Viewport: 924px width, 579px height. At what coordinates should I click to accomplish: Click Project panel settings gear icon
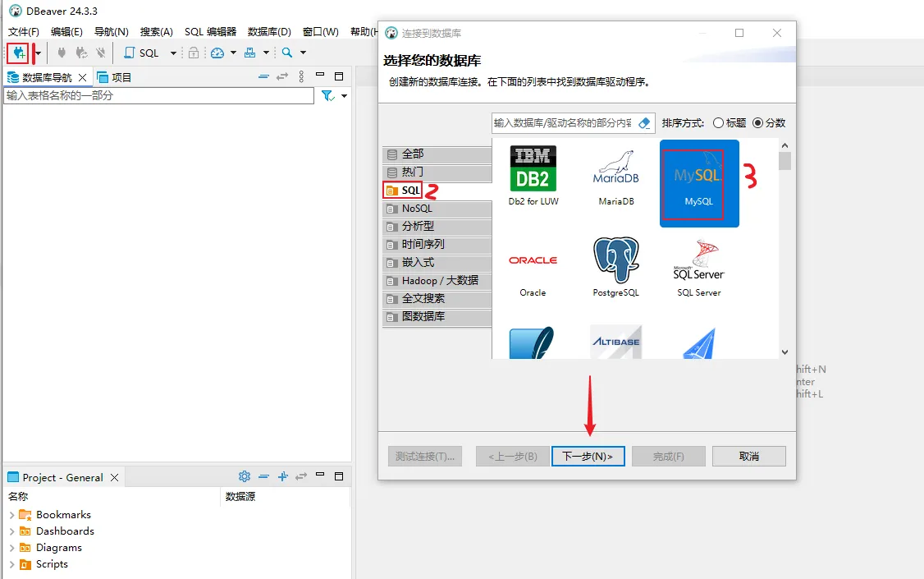245,476
